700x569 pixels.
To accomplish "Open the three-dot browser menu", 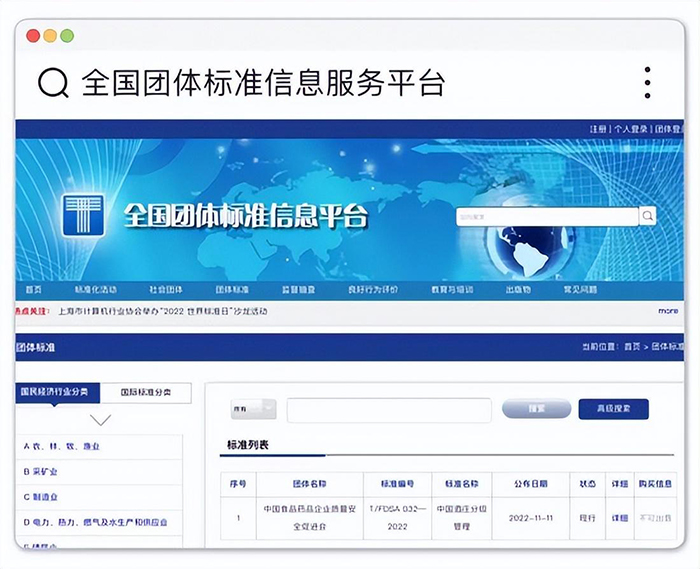I will [648, 83].
